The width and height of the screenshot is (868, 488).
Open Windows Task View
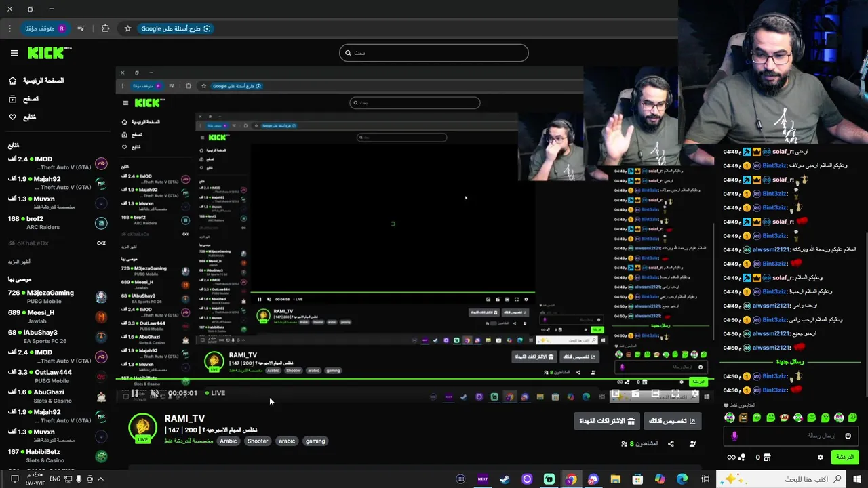pos(705,479)
